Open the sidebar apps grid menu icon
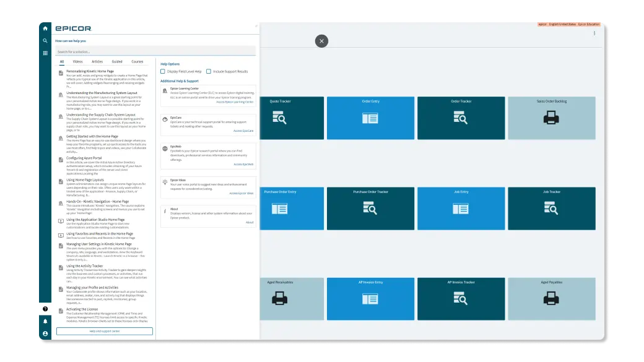Screen dimensions: 644x362 pos(45,53)
